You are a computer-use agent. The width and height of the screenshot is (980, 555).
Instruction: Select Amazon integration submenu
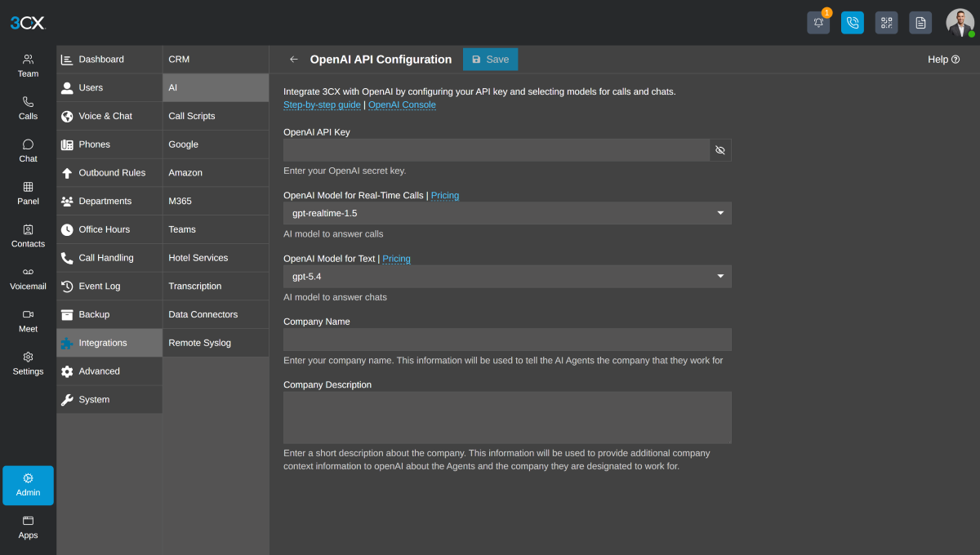point(216,173)
